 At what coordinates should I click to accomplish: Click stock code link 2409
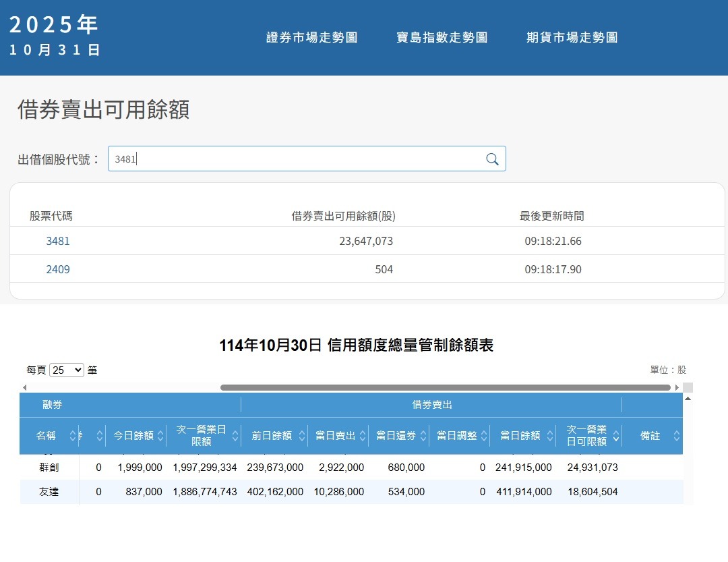click(x=58, y=269)
